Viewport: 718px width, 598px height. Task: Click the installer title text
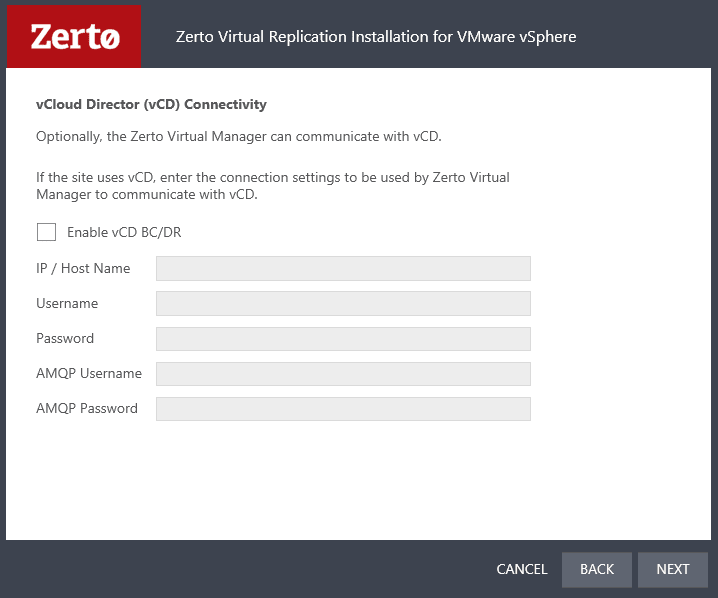(376, 37)
